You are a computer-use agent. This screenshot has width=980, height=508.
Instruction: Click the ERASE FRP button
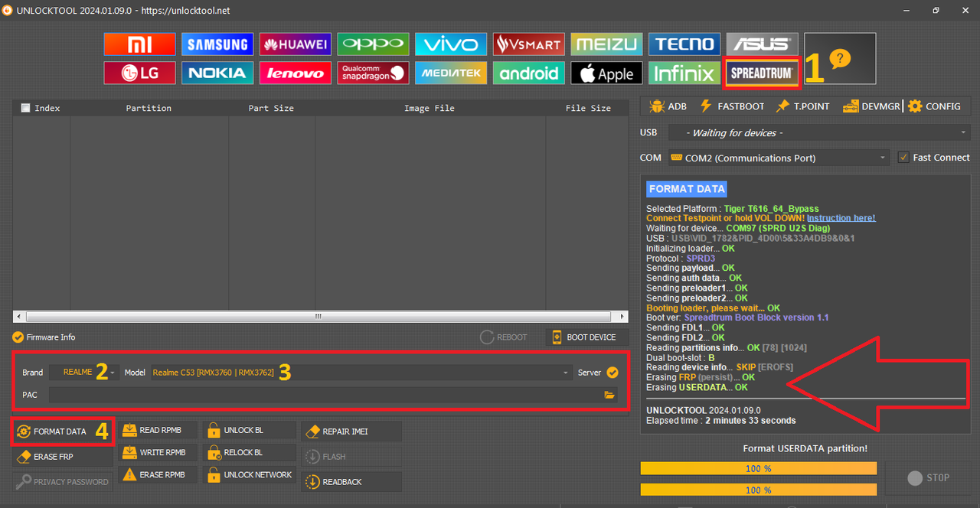[x=63, y=457]
